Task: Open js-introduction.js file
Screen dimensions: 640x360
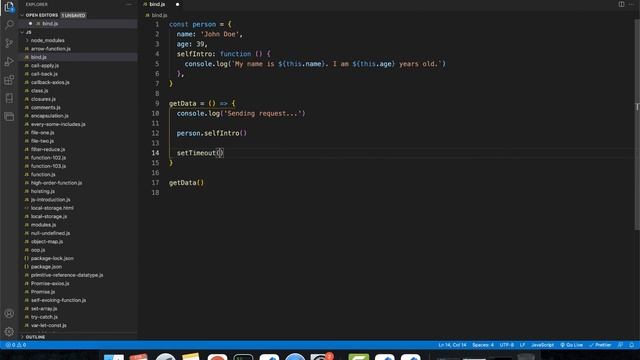Action: pyautogui.click(x=51, y=199)
